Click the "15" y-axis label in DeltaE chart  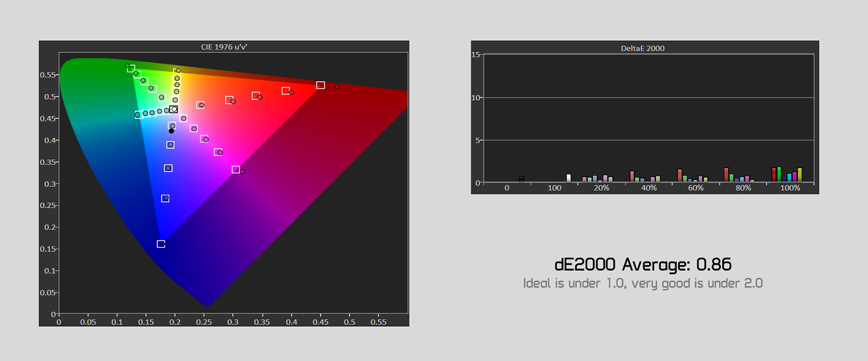(475, 54)
